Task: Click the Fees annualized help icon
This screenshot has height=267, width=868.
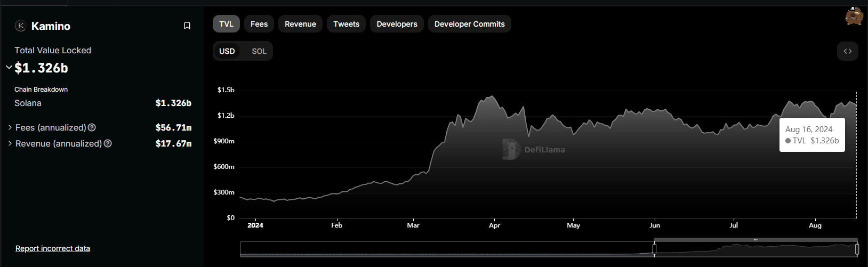Action: [x=92, y=127]
